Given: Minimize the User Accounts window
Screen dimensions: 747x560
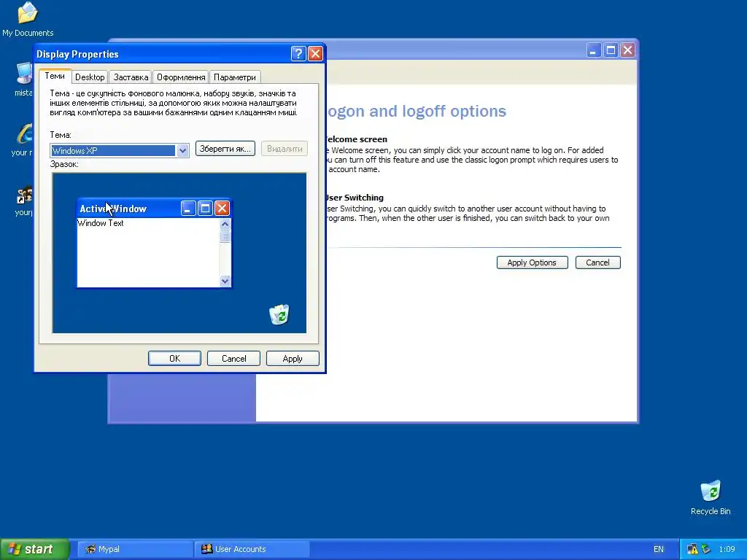Looking at the screenshot, I should pyautogui.click(x=593, y=50).
